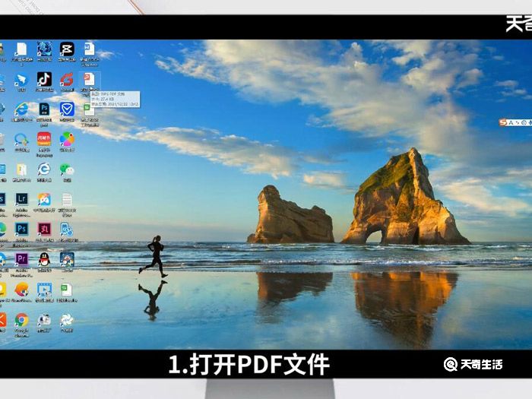Open the blue winged-bird messenger app

(22, 80)
